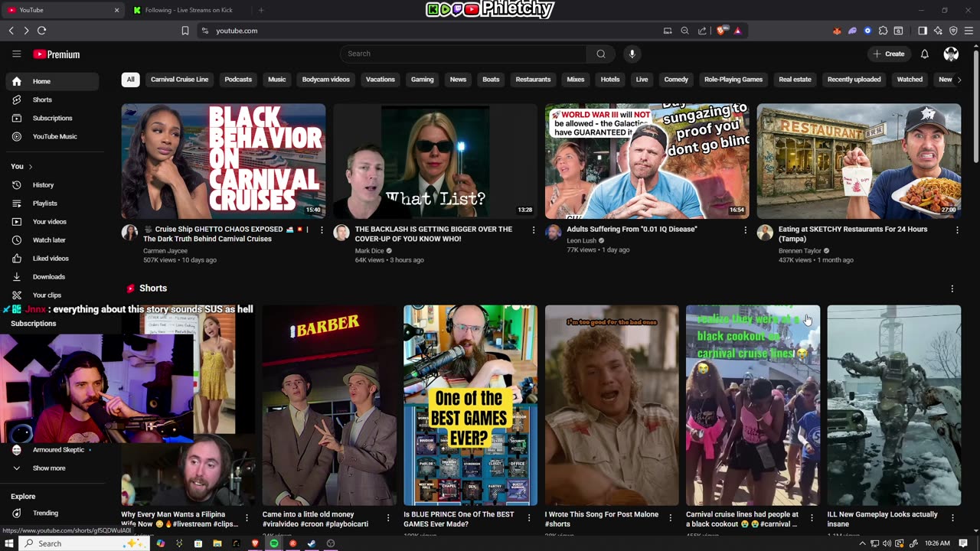The image size is (980, 551).
Task: Play Eating at SKETCHY Restaurants thumbnail
Action: 858,161
